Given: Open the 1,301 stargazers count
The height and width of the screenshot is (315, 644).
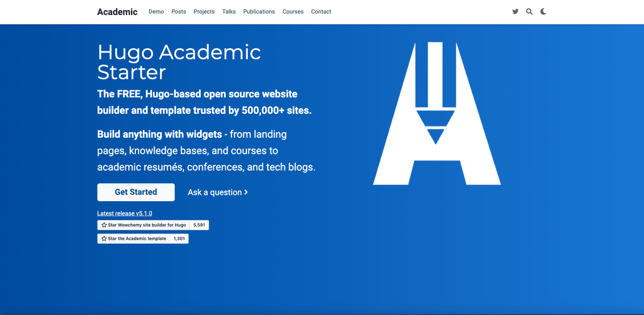Looking at the screenshot, I should point(179,239).
